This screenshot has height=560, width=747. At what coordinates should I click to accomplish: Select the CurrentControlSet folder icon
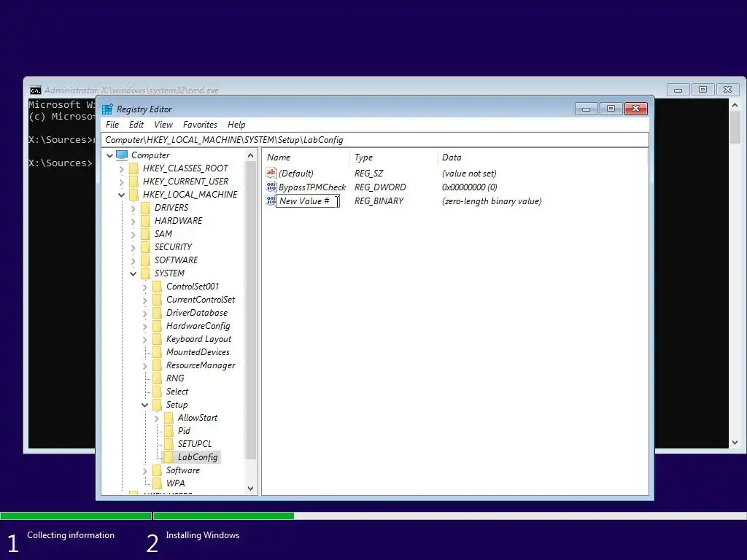click(x=158, y=300)
